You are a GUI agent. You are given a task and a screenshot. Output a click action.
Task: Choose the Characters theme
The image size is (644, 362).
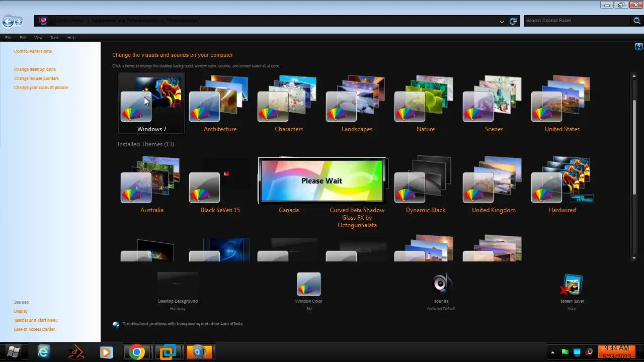(x=288, y=103)
